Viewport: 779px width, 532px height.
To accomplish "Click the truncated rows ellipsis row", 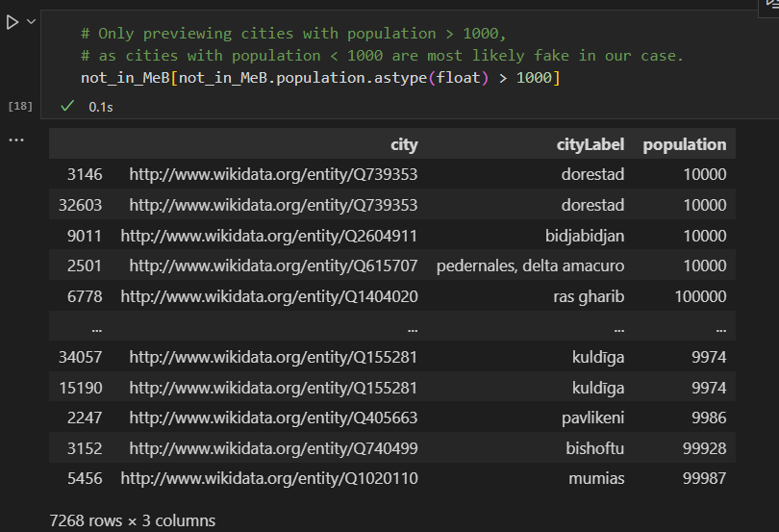I will coord(392,327).
